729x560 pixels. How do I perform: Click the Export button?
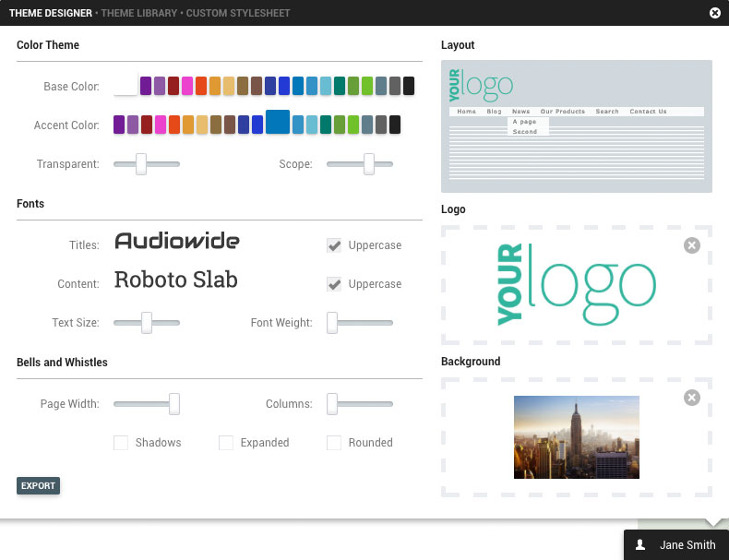(38, 485)
